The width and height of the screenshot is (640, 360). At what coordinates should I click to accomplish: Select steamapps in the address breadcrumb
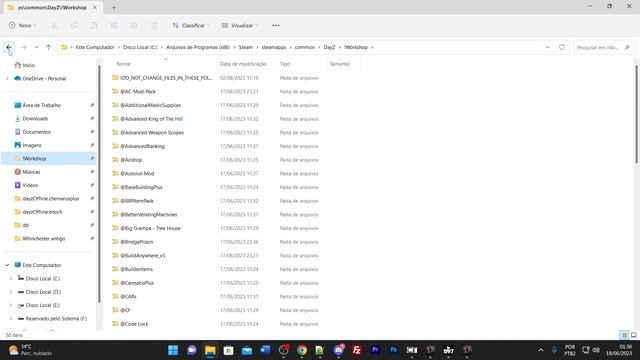click(x=274, y=47)
